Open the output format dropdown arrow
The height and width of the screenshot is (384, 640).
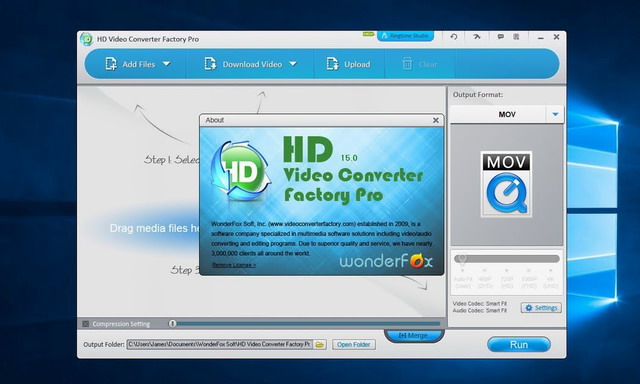[x=555, y=115]
